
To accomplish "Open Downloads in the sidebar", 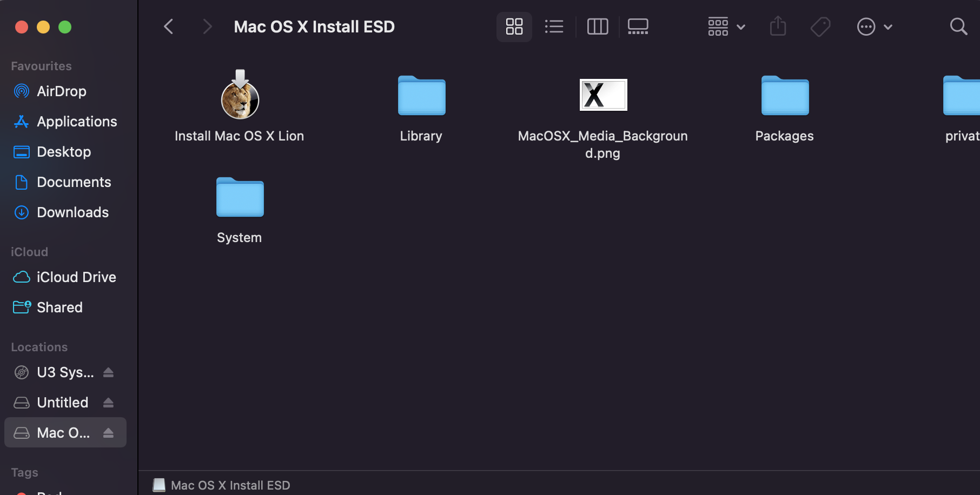I will 65,212.
